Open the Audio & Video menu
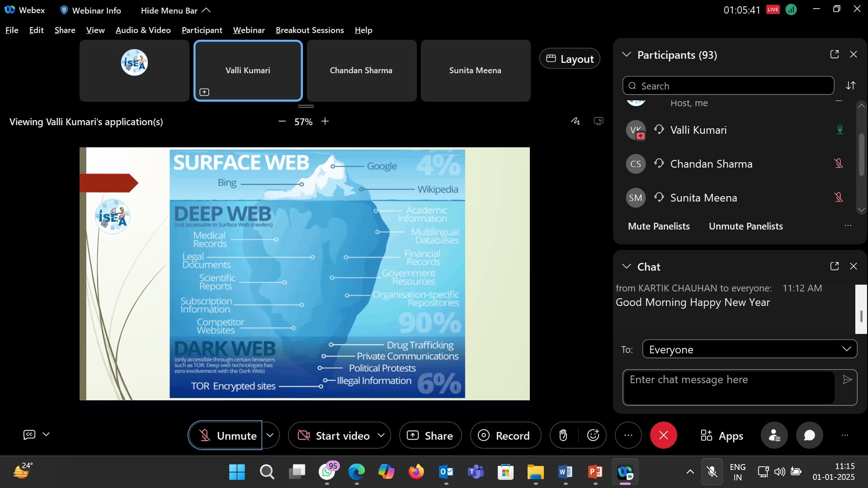The width and height of the screenshot is (868, 488). 143,30
